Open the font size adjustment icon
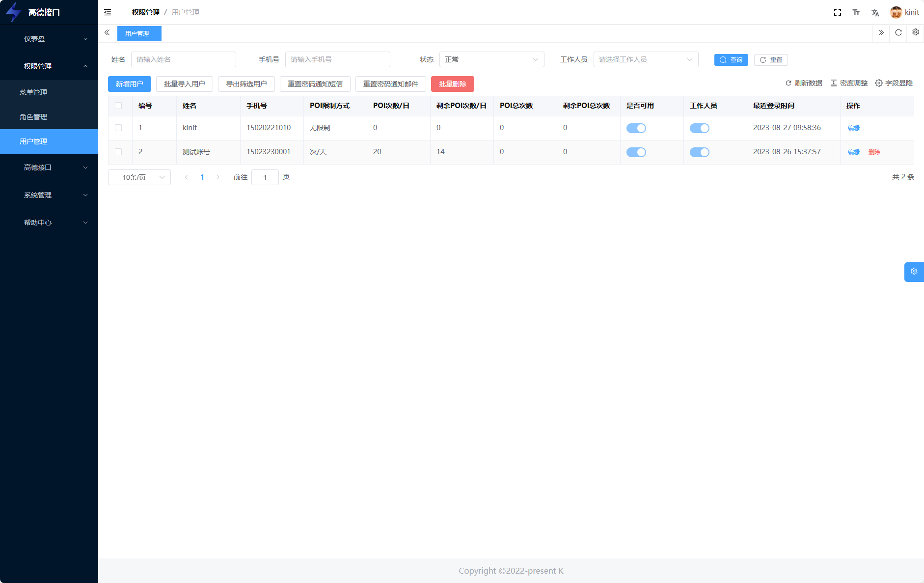Image resolution: width=924 pixels, height=583 pixels. click(856, 12)
